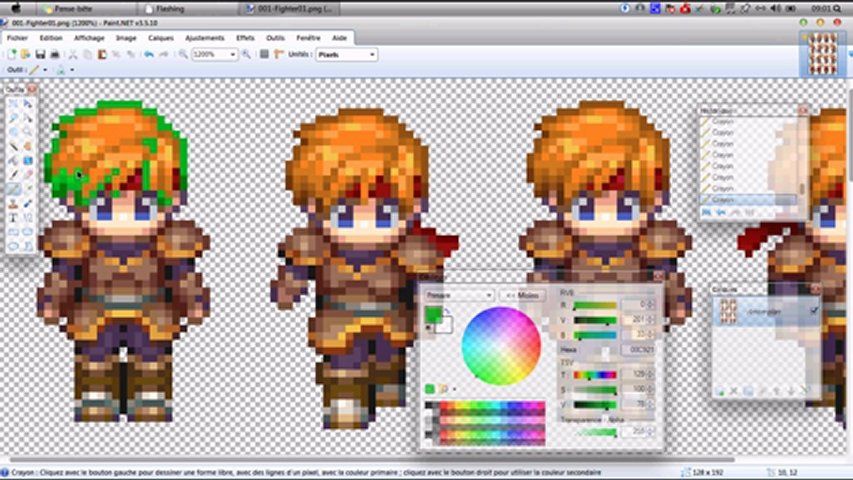Open the Ajustements menu

(x=205, y=38)
